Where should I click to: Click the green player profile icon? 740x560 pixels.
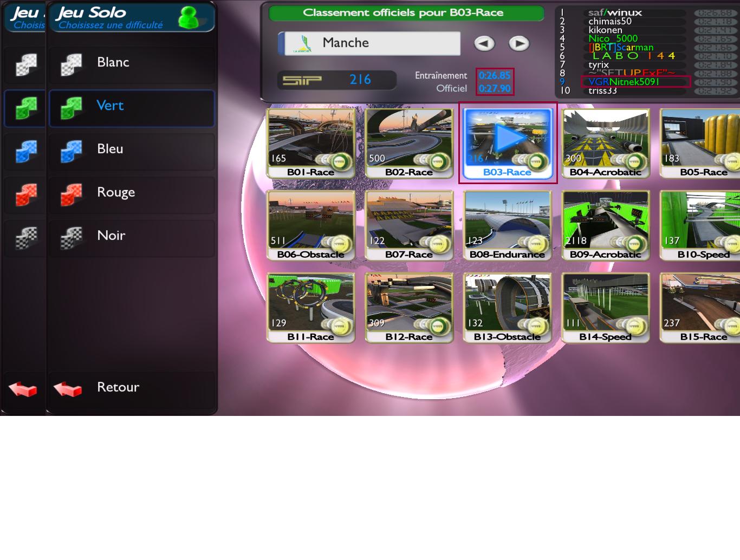(x=189, y=18)
